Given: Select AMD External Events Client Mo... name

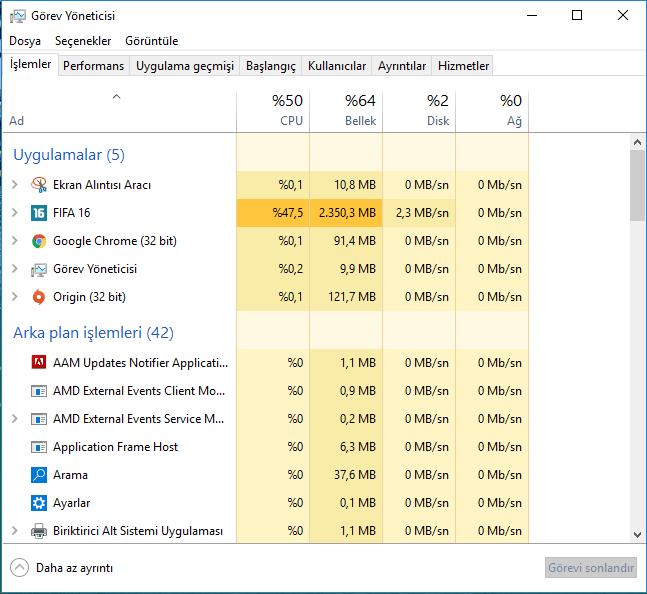Looking at the screenshot, I should pyautogui.click(x=139, y=391).
